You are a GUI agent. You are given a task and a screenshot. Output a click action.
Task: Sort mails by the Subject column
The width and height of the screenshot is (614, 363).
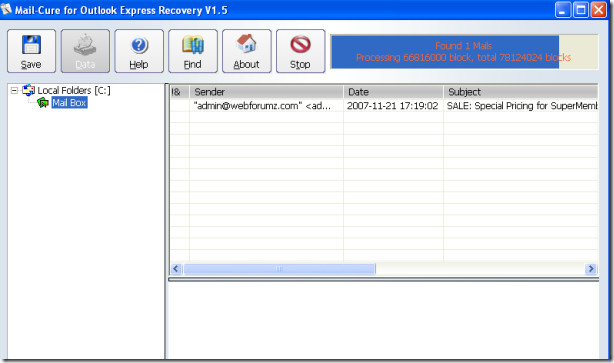tap(521, 92)
